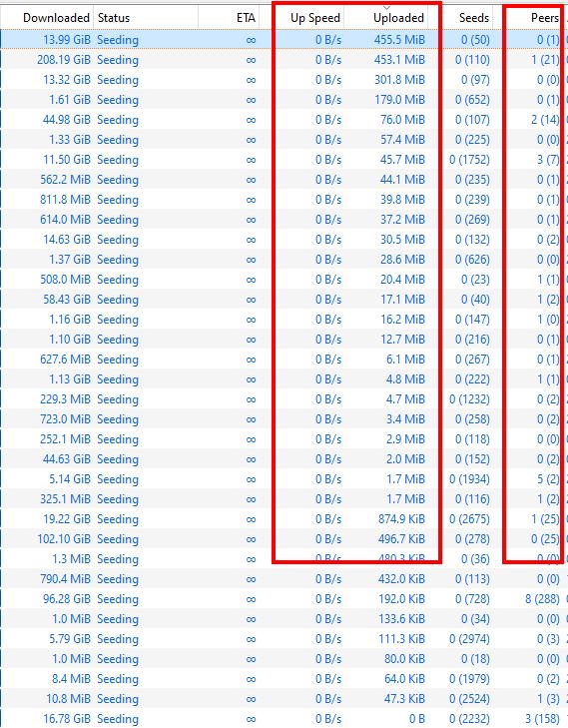This screenshot has height=728, width=568.
Task: Sort torrents by Seeds column
Action: click(474, 18)
